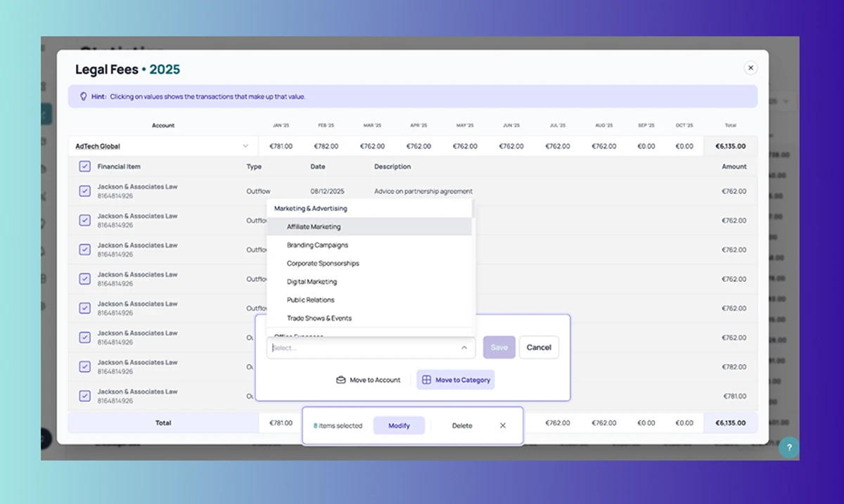Click the Date column header
Viewport: 844px width, 504px height.
point(318,167)
